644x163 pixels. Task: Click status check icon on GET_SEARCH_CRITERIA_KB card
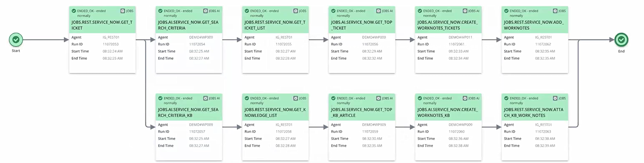pos(160,98)
